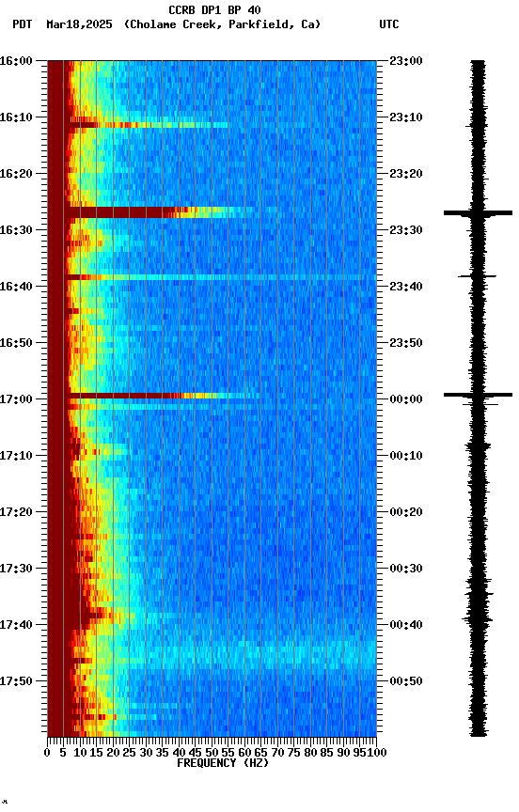Click the 17:20 PDT time label
Screen dimensions: 519x812
(16, 512)
